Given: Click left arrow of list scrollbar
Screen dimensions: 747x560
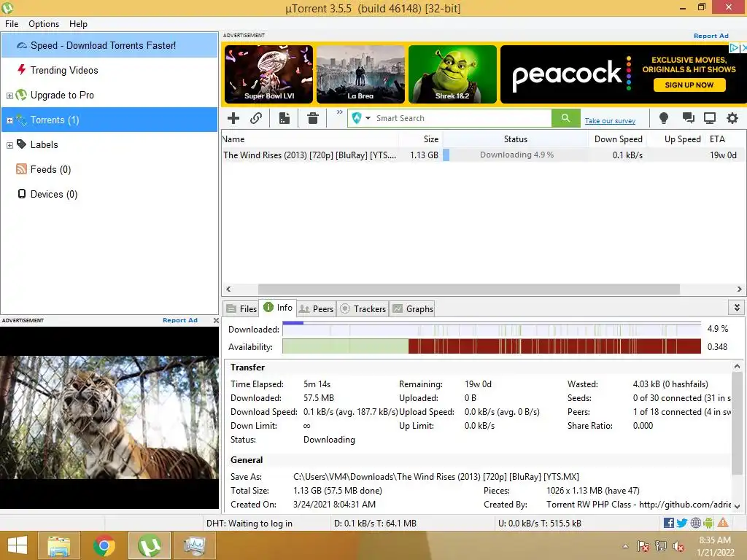Looking at the screenshot, I should [x=228, y=289].
